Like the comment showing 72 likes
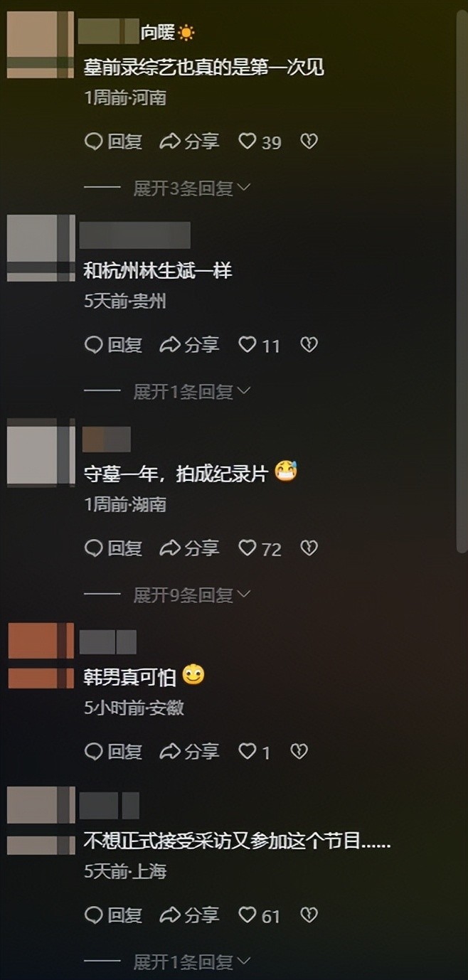 click(247, 548)
